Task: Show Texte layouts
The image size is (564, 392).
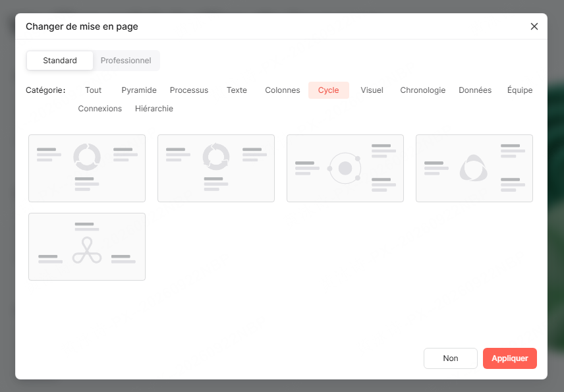Action: click(237, 90)
